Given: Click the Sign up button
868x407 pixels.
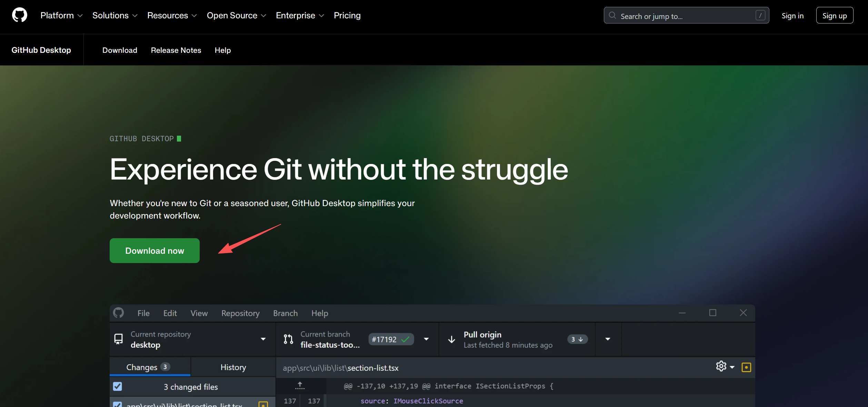Looking at the screenshot, I should [x=835, y=16].
